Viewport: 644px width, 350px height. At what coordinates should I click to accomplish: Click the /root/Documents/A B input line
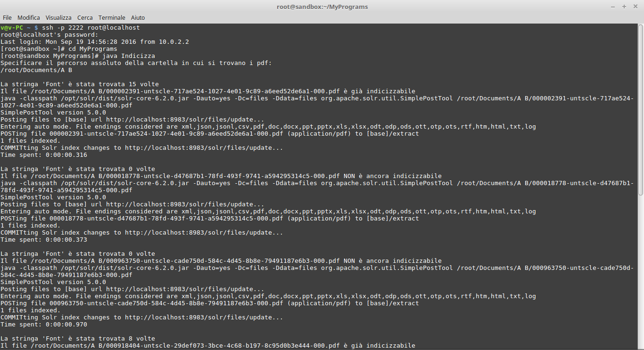[x=36, y=70]
